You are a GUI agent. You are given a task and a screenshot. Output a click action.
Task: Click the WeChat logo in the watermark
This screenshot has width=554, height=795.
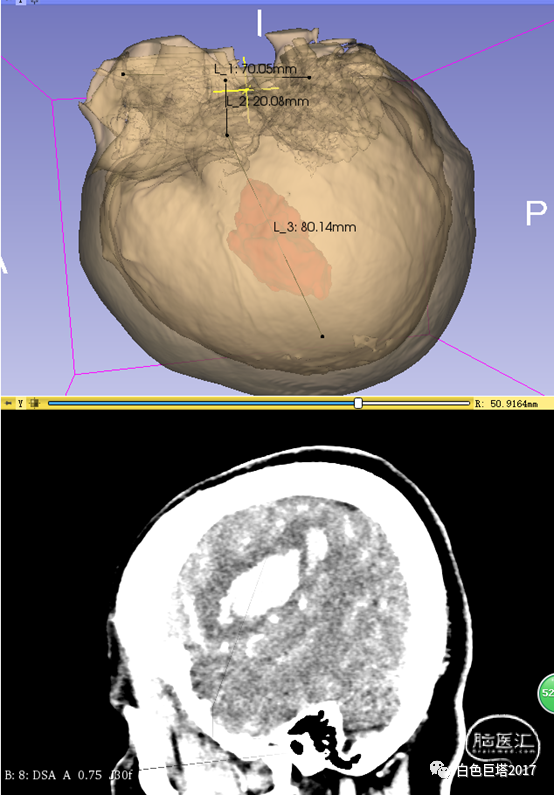[x=440, y=770]
